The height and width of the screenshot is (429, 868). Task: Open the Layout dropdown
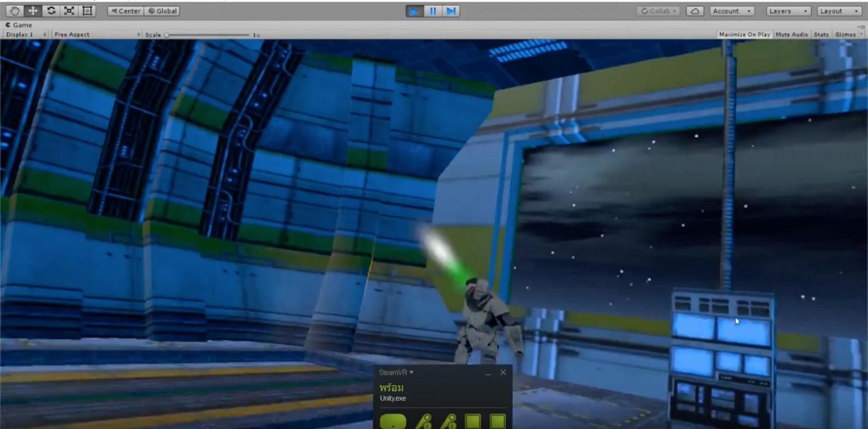pyautogui.click(x=840, y=11)
